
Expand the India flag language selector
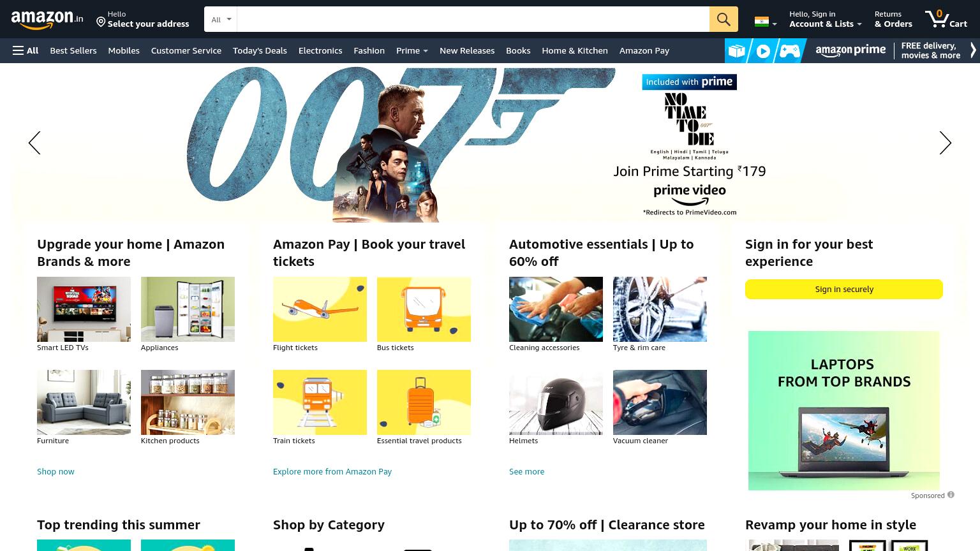click(x=766, y=22)
